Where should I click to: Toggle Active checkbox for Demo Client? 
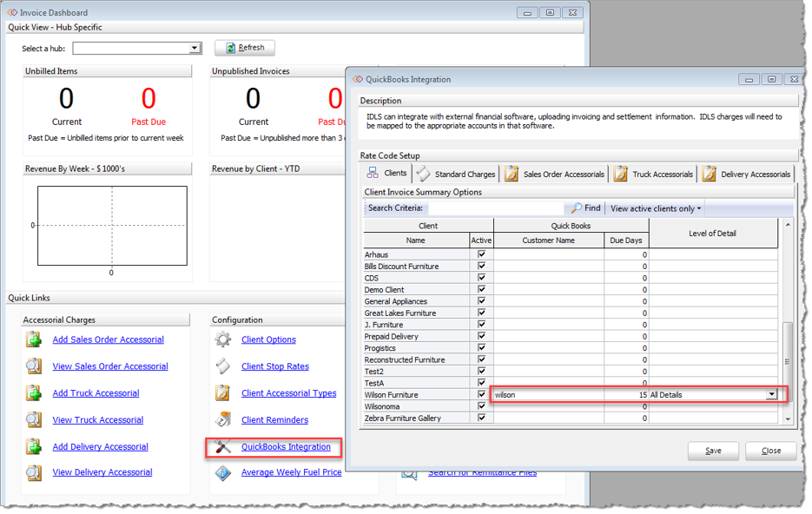tap(482, 289)
